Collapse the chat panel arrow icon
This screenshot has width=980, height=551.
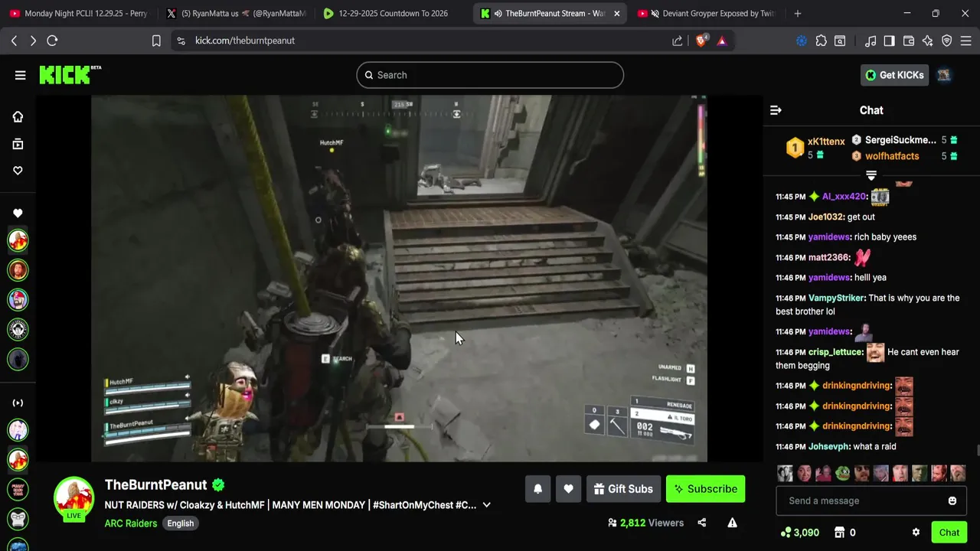pyautogui.click(x=776, y=110)
